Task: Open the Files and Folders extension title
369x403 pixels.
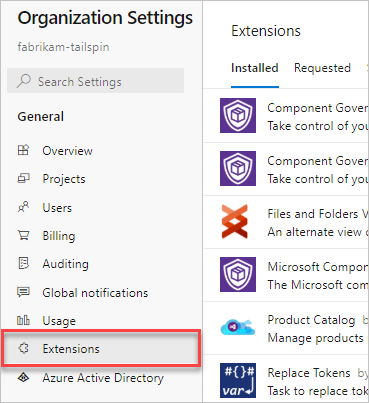Action: (x=318, y=214)
